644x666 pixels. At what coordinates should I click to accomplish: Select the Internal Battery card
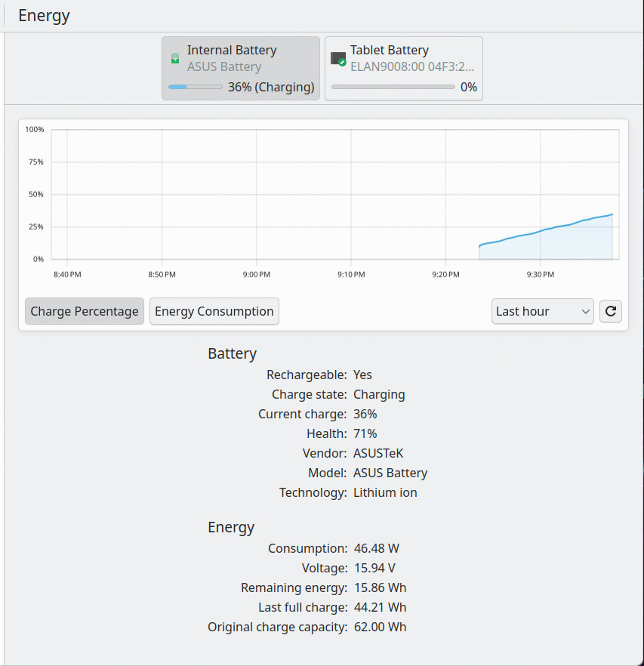240,69
